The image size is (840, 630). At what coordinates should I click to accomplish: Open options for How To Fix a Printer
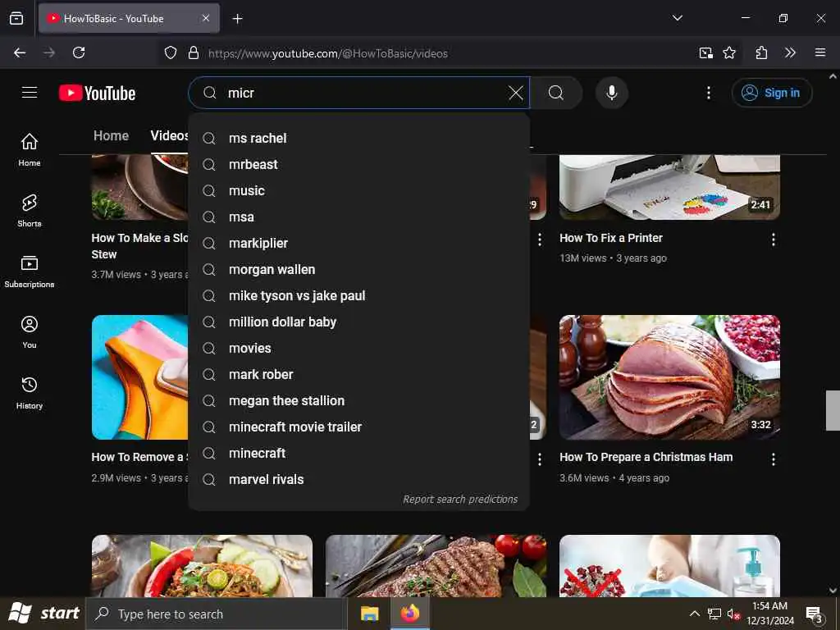[773, 240]
